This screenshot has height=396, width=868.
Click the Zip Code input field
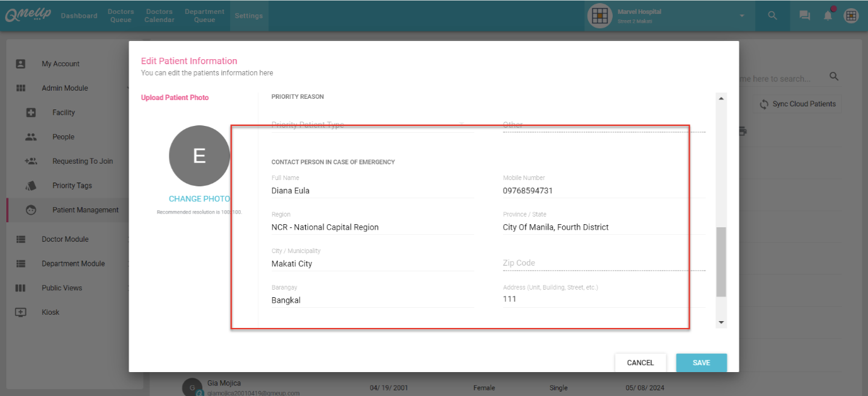[x=603, y=263]
